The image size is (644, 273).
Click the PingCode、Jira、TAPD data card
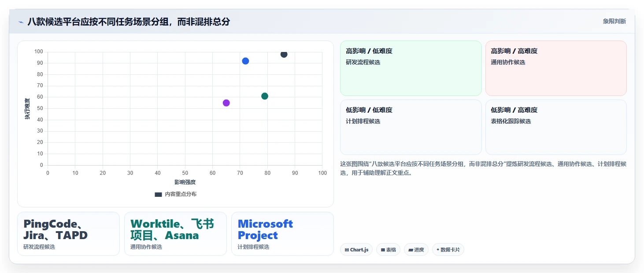68,234
